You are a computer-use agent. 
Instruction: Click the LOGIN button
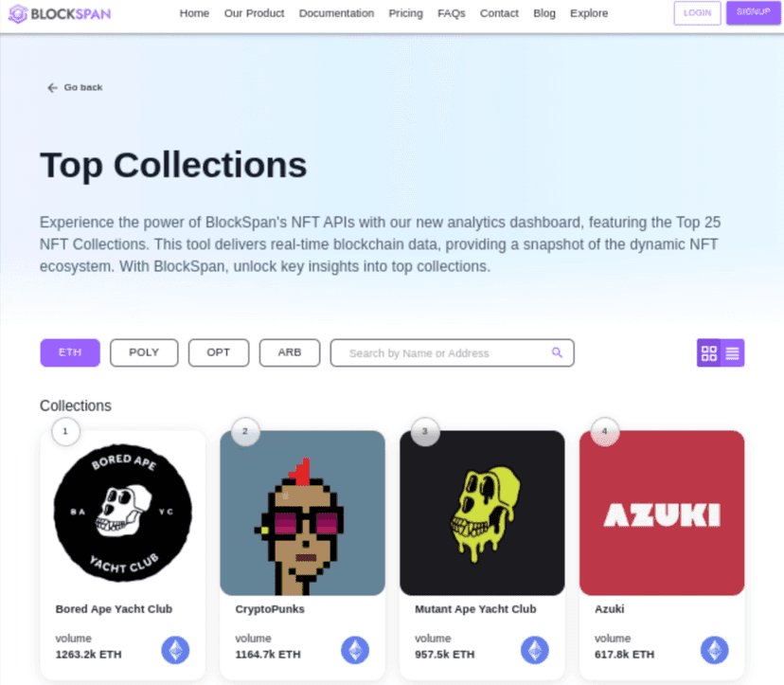(697, 13)
